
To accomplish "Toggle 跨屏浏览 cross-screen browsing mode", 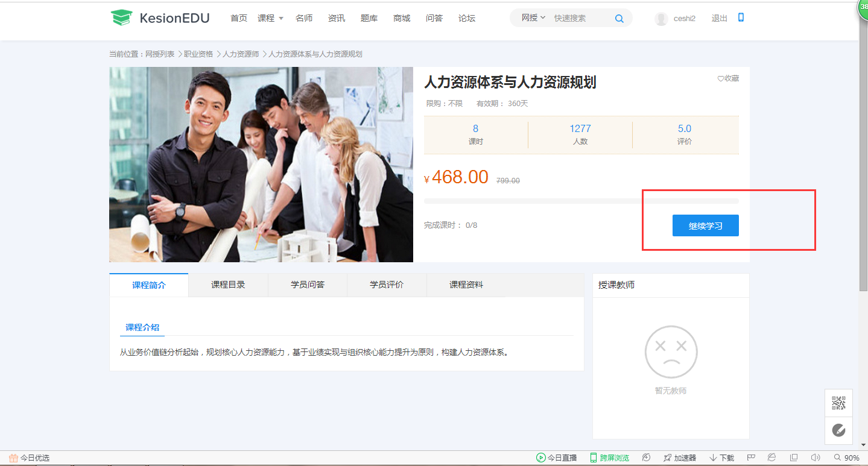I will [610, 458].
